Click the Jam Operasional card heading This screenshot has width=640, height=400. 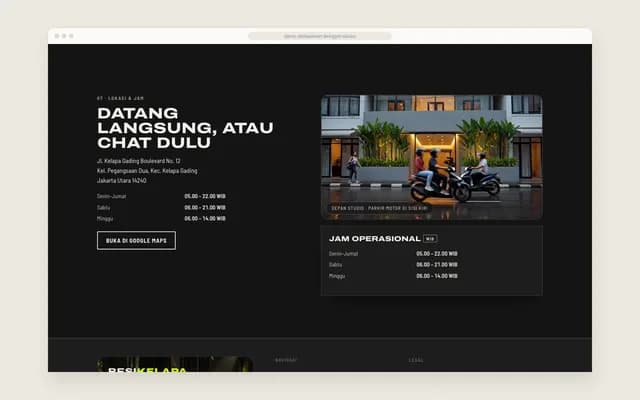coord(375,239)
